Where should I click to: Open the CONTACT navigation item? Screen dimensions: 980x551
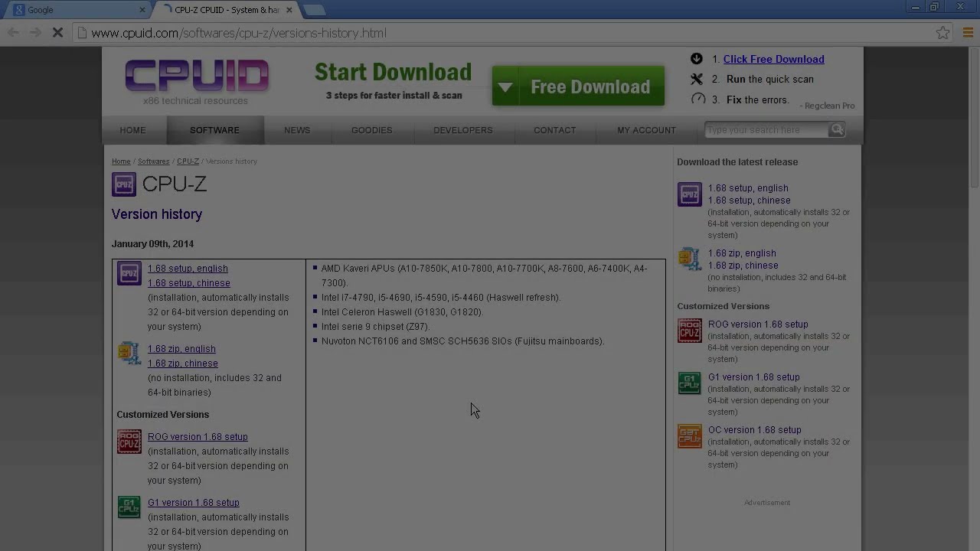[x=555, y=130]
